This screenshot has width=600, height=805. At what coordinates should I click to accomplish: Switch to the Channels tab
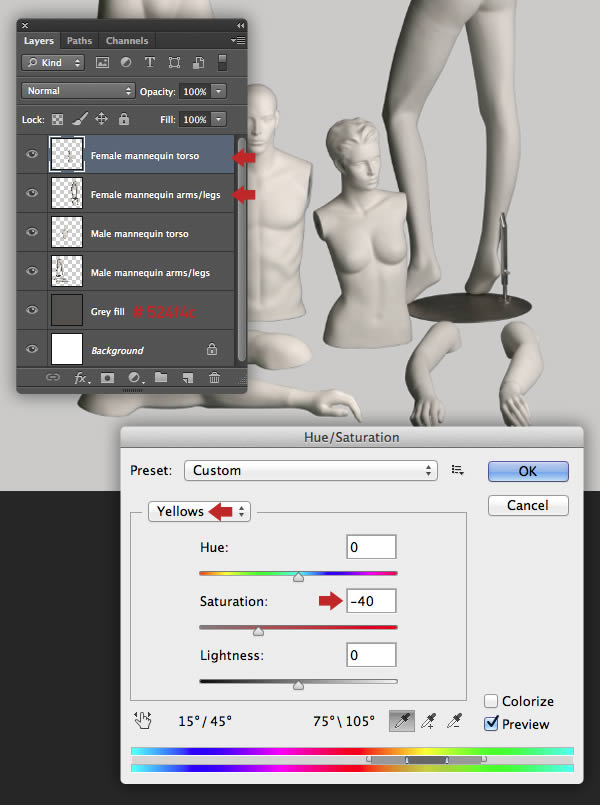127,41
